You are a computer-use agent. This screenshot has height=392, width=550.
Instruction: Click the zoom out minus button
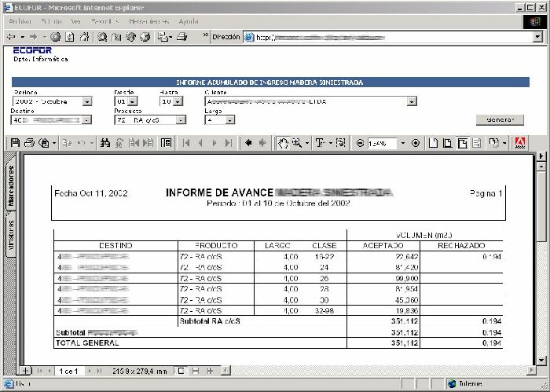click(360, 143)
